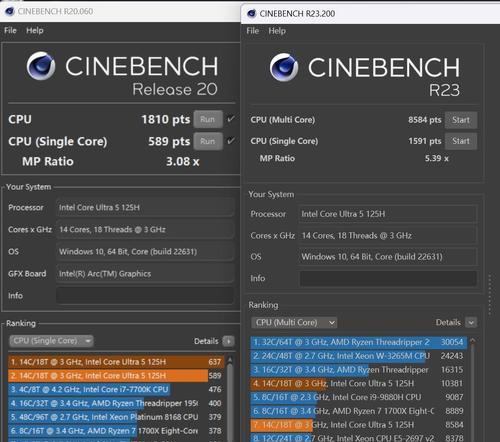
Task: Click the R20 single core score '589 pts'
Action: pos(169,141)
